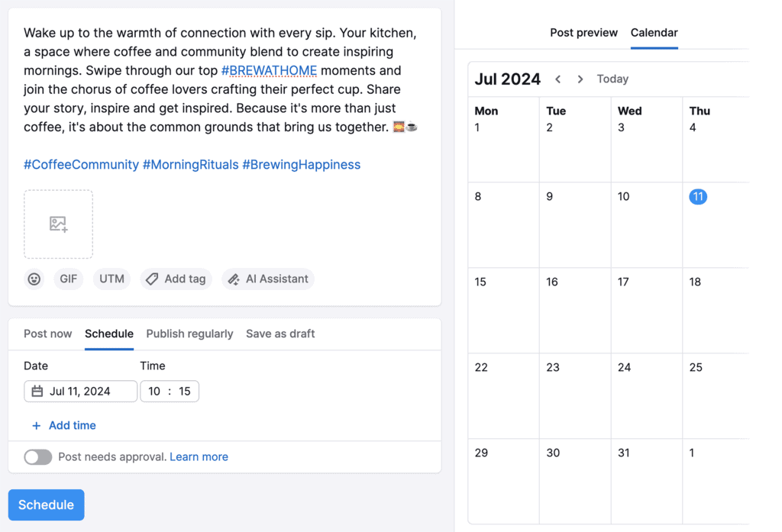The image size is (782, 532).
Task: Click Today to jump to current date
Action: [x=612, y=79]
